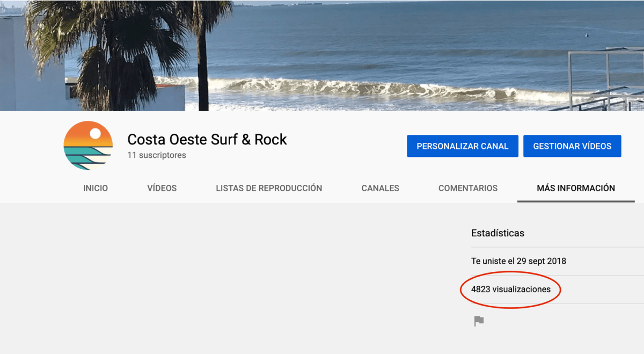Click the PERSONALIZAR CANAL button
The width and height of the screenshot is (644, 354).
coord(462,146)
